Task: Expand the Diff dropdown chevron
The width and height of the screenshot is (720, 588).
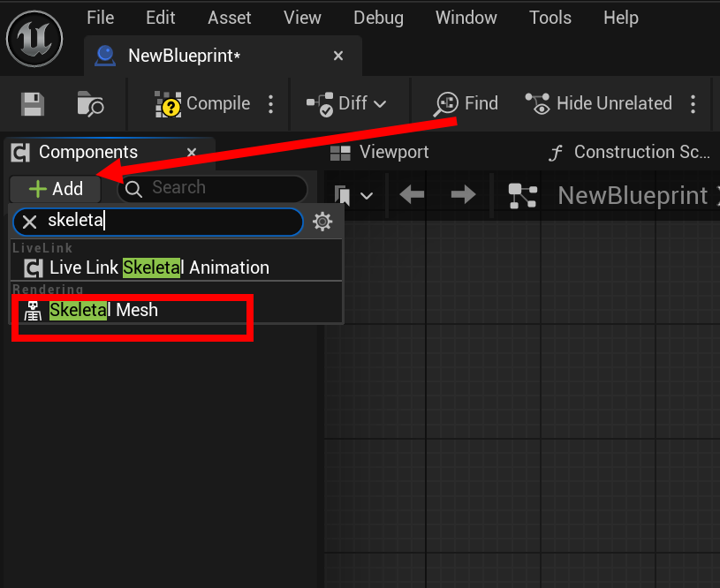Action: click(380, 105)
